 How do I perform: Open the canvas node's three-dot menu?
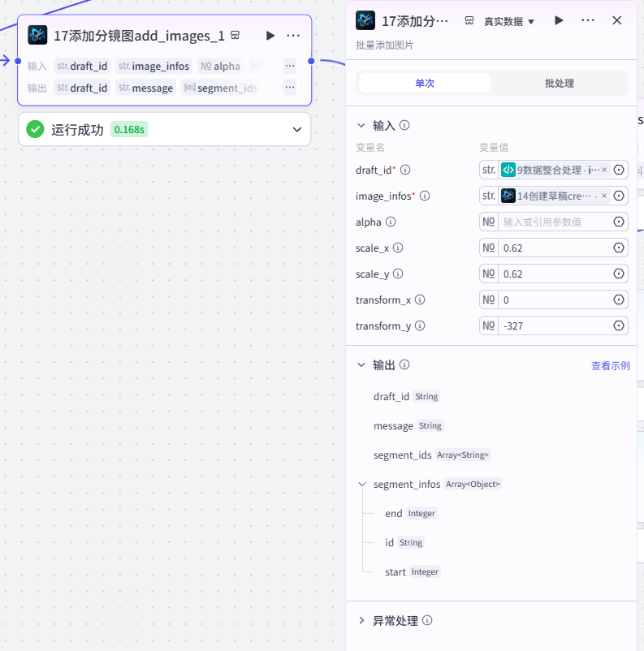tap(293, 36)
